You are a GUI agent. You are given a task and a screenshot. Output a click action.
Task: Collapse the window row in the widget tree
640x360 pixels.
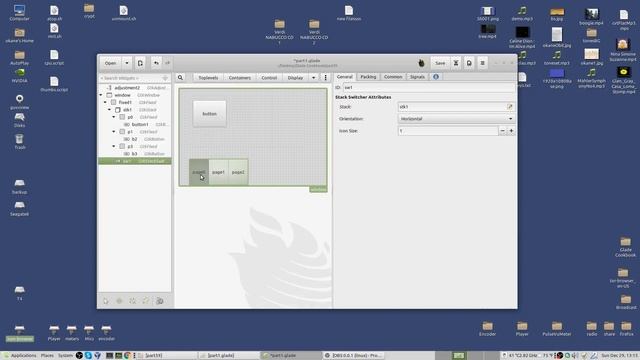click(x=101, y=95)
